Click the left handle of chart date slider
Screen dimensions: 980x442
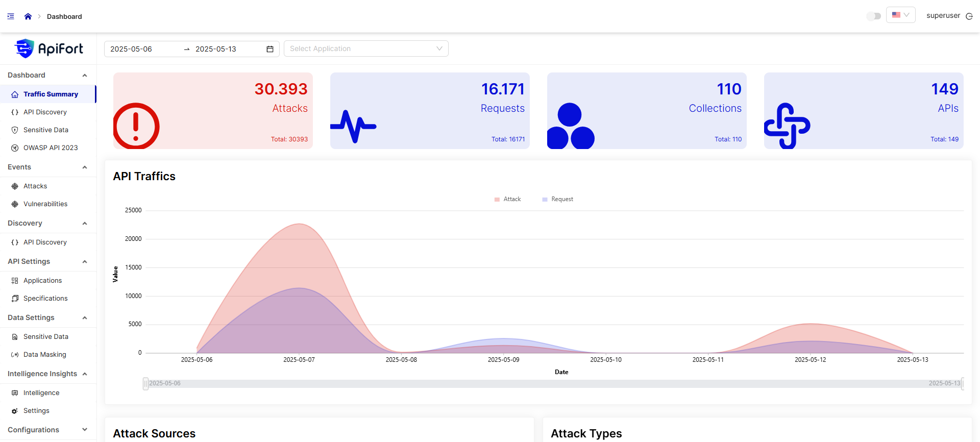pyautogui.click(x=145, y=384)
